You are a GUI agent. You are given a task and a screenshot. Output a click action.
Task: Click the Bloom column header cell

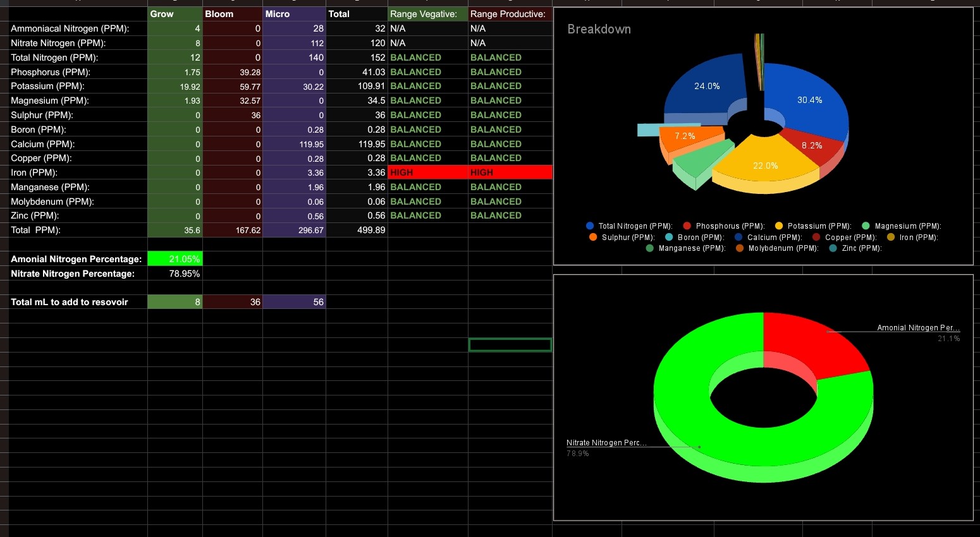pos(232,14)
